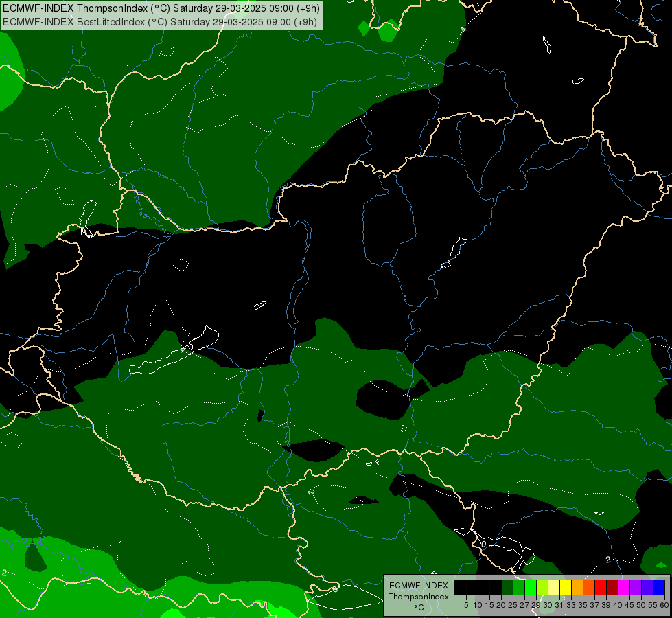Click the legend scale value 5
The width and height of the screenshot is (672, 618).
tap(466, 605)
